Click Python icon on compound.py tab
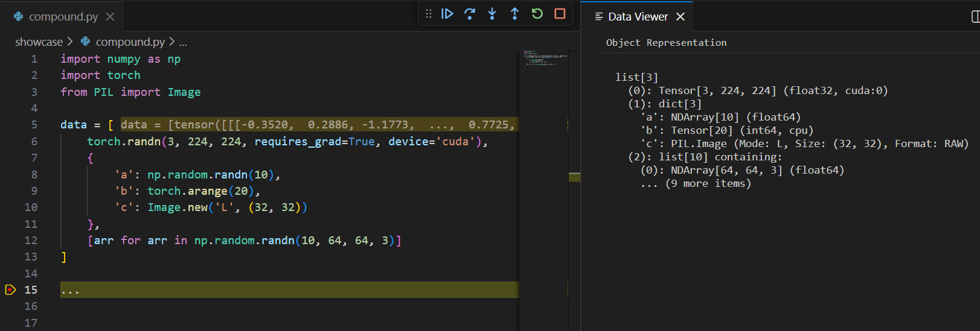 tap(19, 17)
